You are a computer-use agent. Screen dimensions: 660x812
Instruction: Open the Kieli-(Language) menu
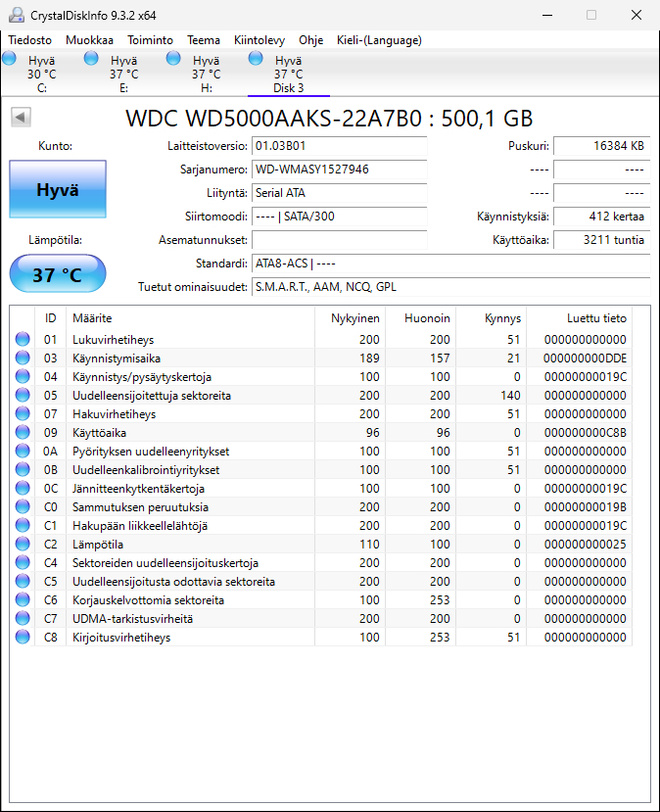(379, 40)
